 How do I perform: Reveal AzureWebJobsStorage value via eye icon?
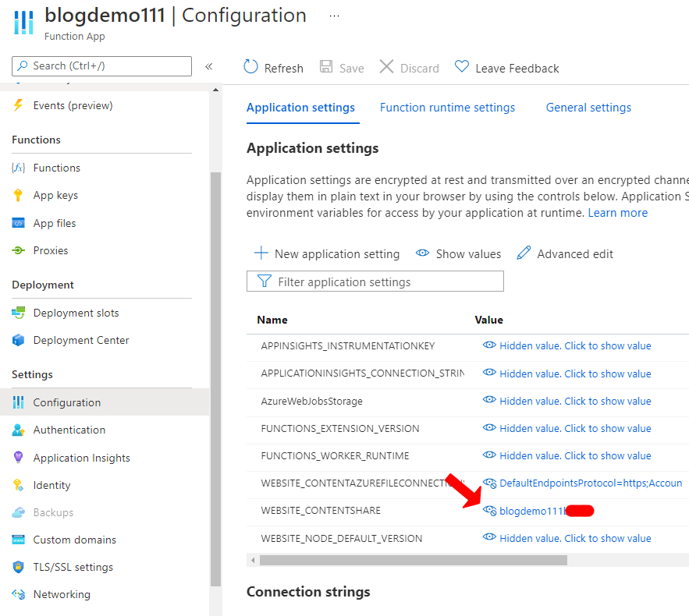tap(489, 399)
